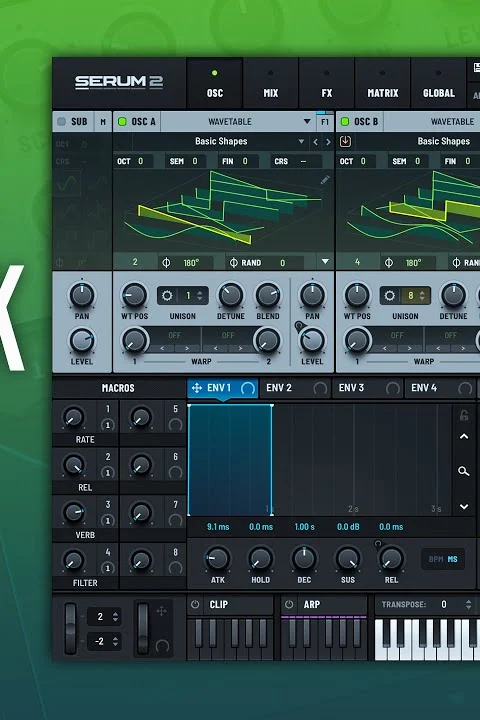
Task: Enable the ARP power switch
Action: tap(289, 604)
